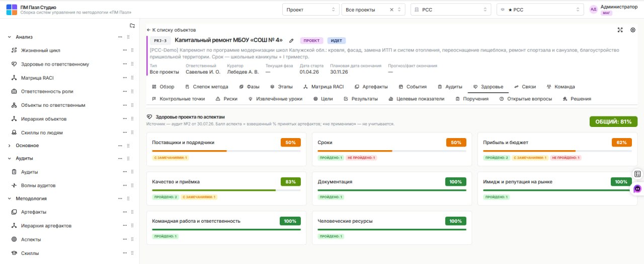This screenshot has height=264, width=644.
Task: Click the Качество и приёмка progress bar
Action: click(x=226, y=190)
